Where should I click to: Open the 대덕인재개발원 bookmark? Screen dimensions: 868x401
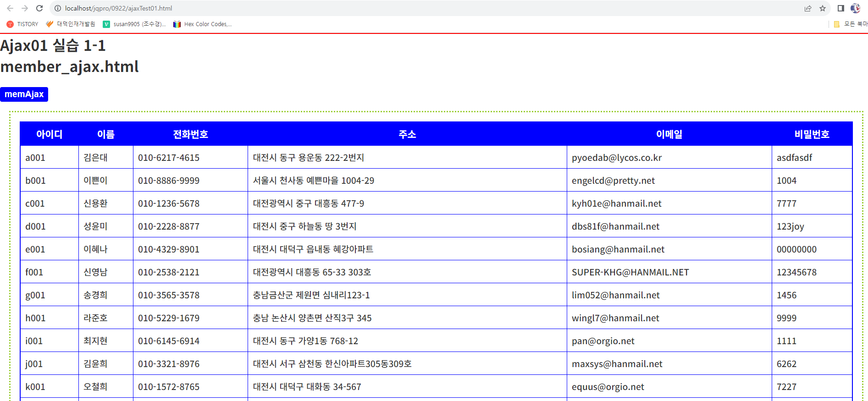click(x=71, y=24)
